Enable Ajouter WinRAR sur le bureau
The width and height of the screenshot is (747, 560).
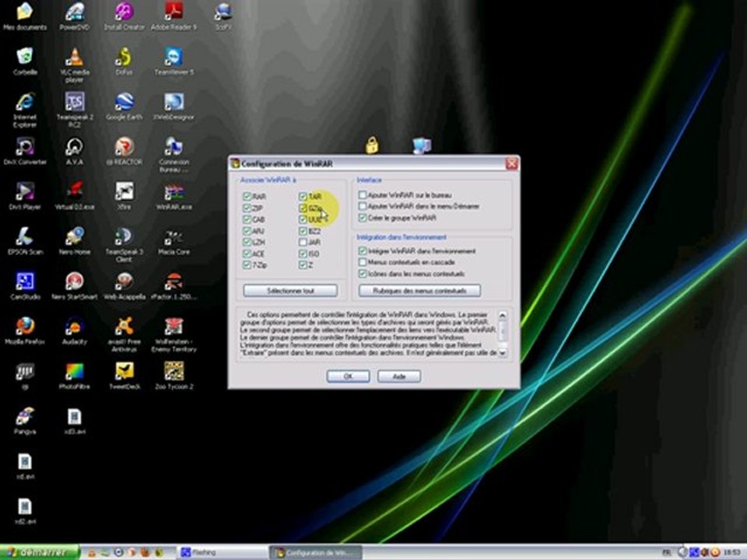pyautogui.click(x=363, y=194)
